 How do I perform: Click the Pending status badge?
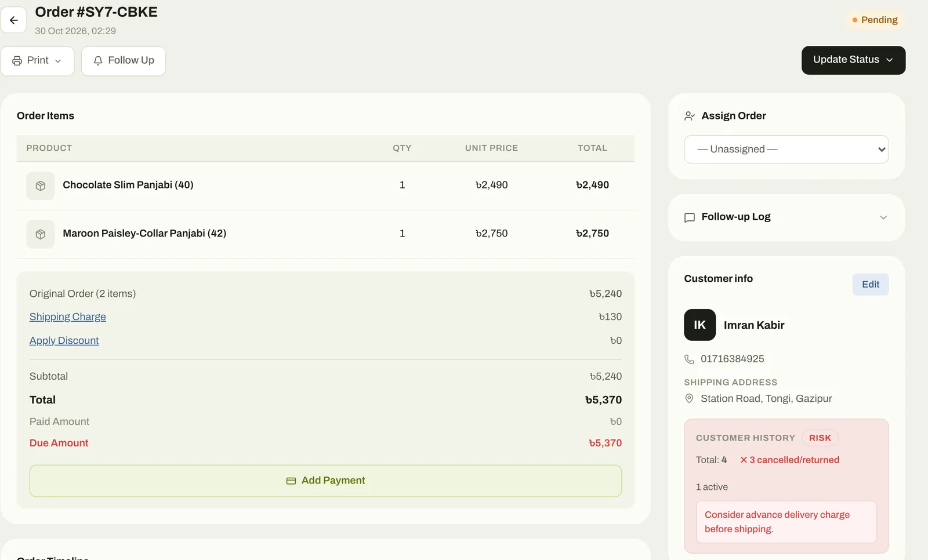point(875,20)
